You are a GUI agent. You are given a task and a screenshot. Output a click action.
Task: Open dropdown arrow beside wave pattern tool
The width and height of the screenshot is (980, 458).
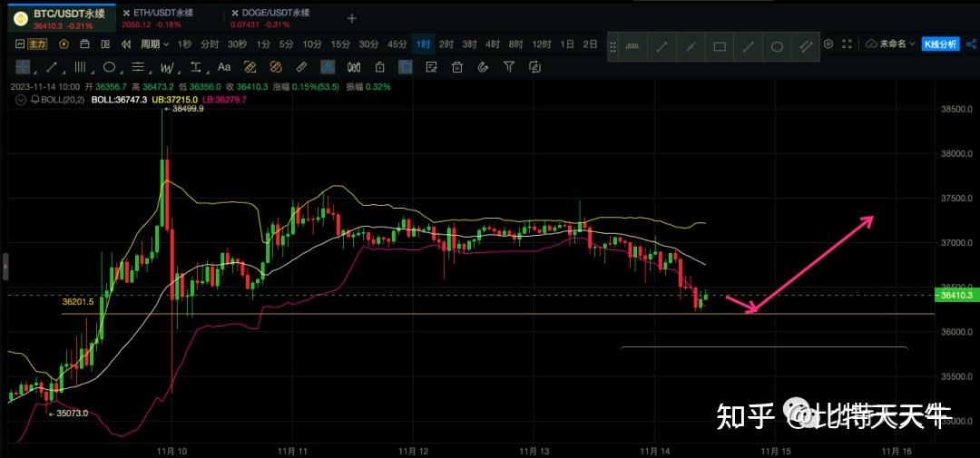178,71
